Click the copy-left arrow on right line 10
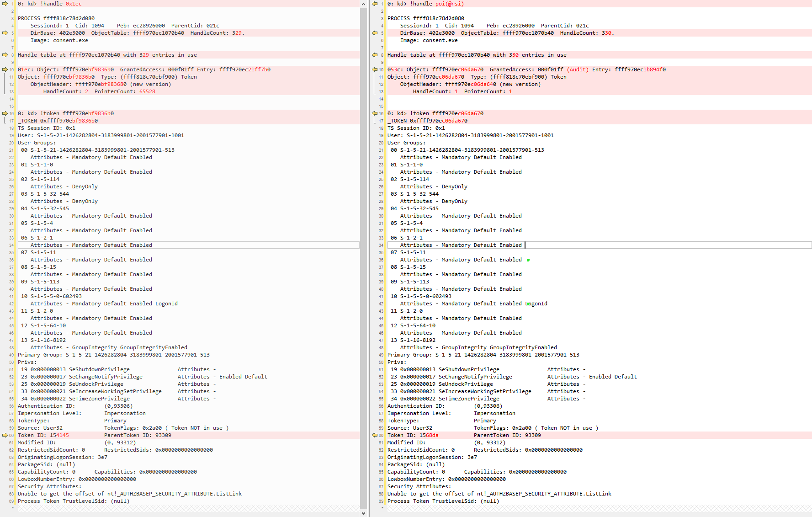The height and width of the screenshot is (517, 812). pyautogui.click(x=375, y=69)
